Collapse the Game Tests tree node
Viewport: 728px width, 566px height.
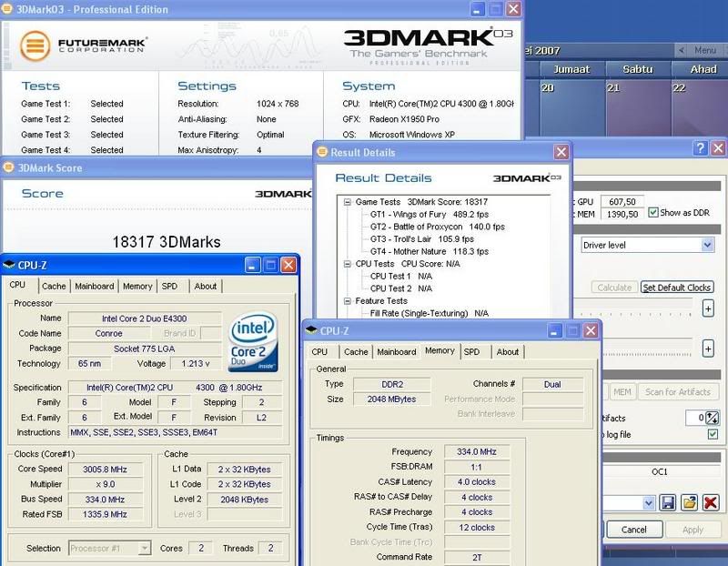(x=349, y=202)
